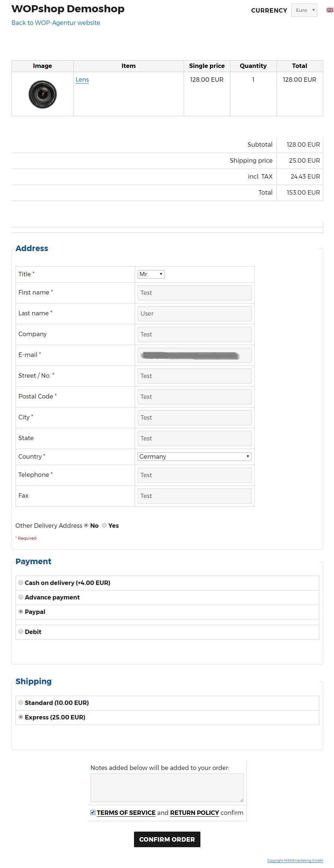
Task: Expand the Title dropdown showing Mr.
Action: (x=151, y=274)
